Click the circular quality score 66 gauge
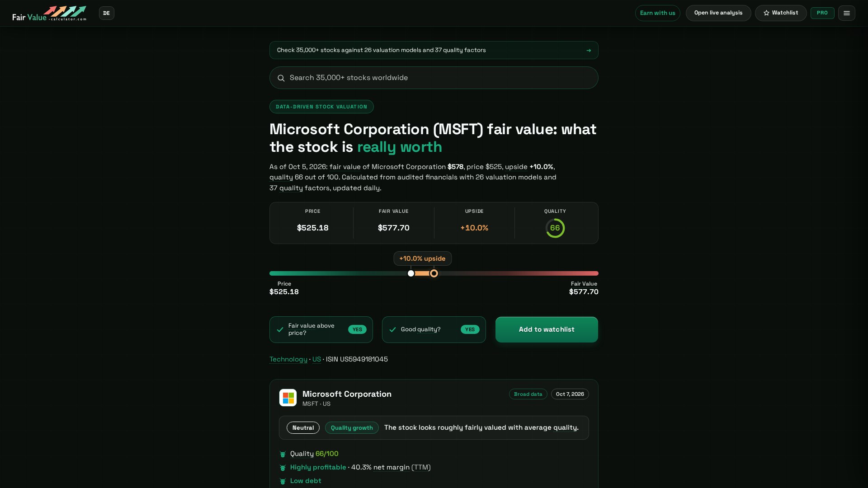Viewport: 868px width, 488px height. (555, 228)
